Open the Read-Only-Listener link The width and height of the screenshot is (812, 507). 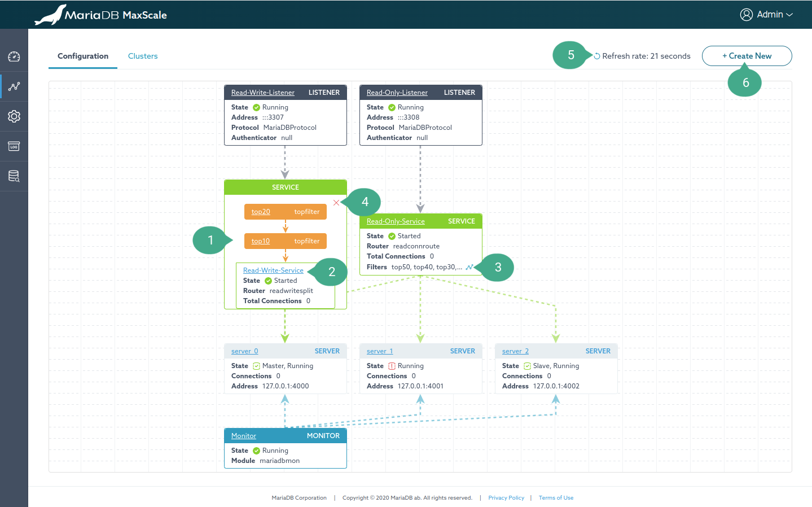coord(397,93)
